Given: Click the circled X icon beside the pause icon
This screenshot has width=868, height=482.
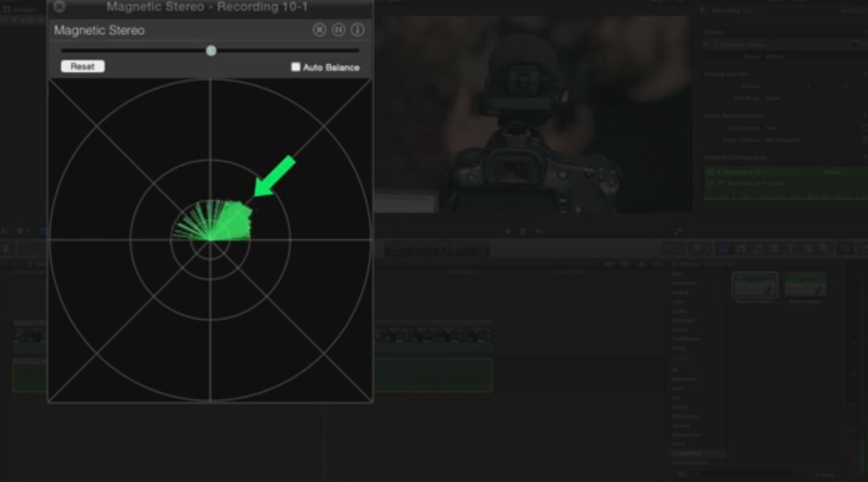Looking at the screenshot, I should click(x=320, y=30).
